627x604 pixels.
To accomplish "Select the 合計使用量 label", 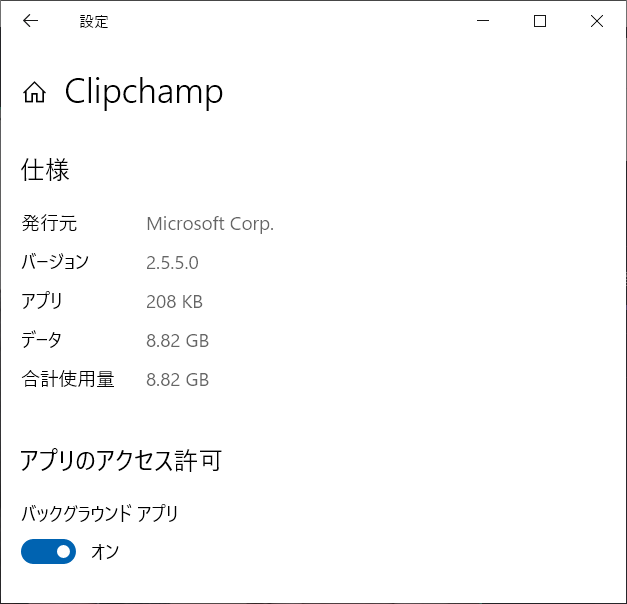I will pyautogui.click(x=68, y=379).
